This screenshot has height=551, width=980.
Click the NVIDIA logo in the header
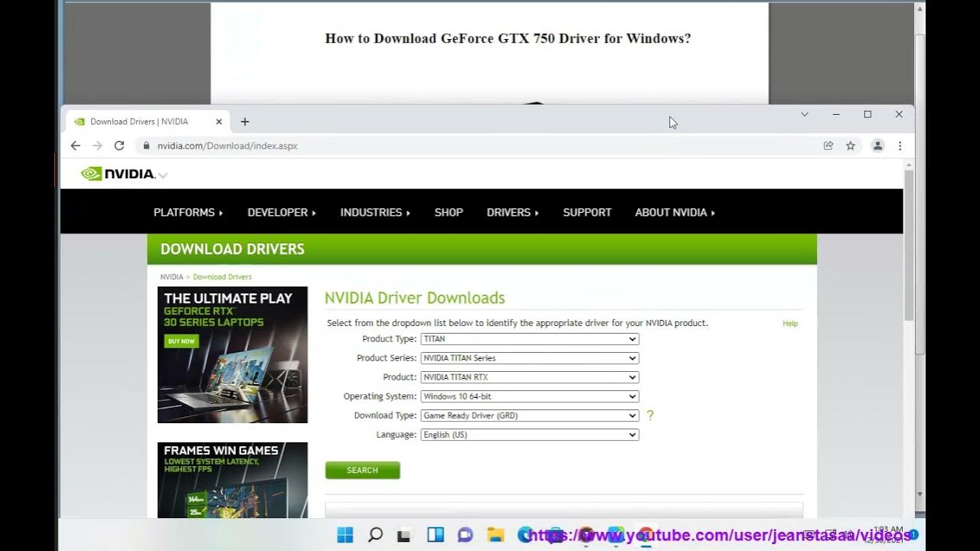(118, 174)
